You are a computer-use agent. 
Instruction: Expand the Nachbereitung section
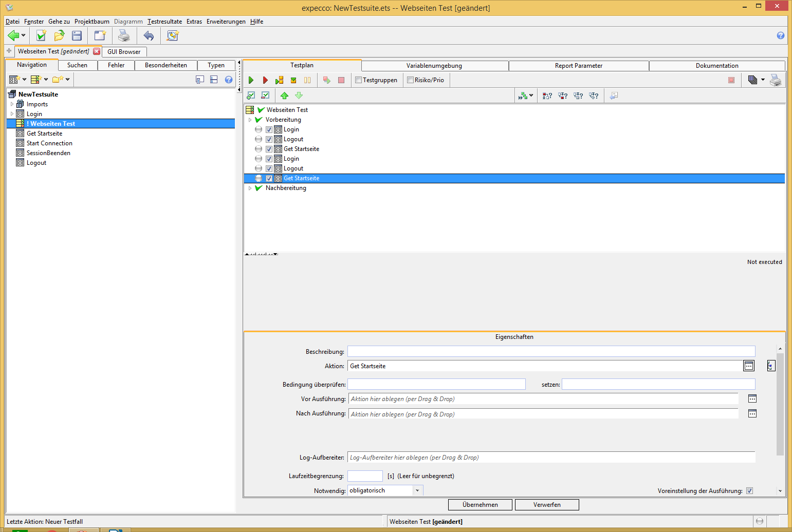point(250,188)
